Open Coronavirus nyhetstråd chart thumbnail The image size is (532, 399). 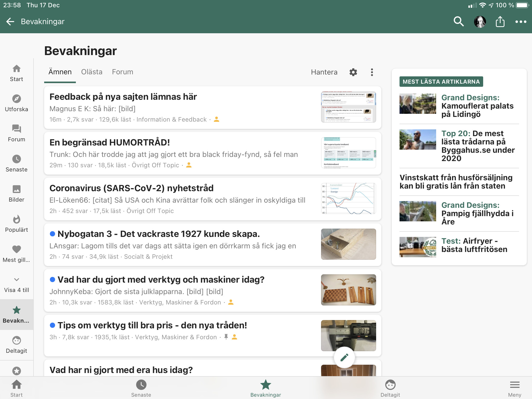348,198
